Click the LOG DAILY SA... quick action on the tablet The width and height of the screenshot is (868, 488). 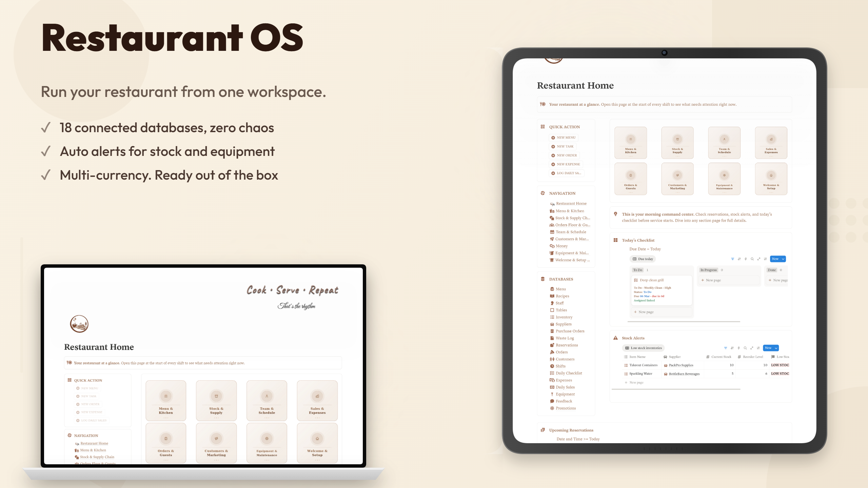[567, 173]
